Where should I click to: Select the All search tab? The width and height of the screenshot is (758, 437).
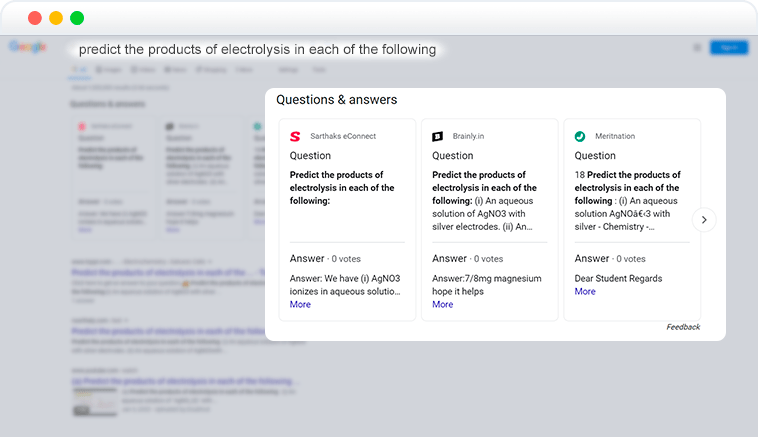[x=80, y=70]
